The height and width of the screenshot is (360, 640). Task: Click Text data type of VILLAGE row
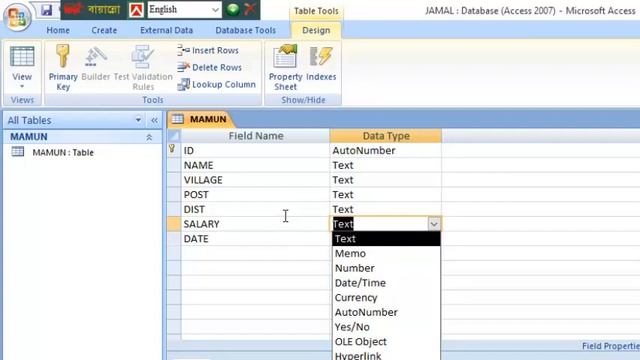pyautogui.click(x=385, y=180)
